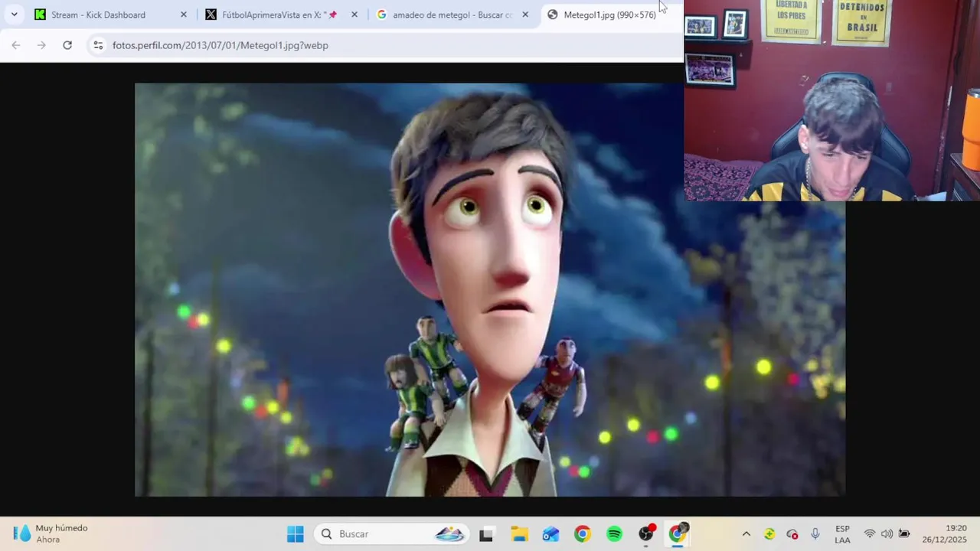Click the taskbar Buscar search box
The image size is (980, 551).
point(390,534)
